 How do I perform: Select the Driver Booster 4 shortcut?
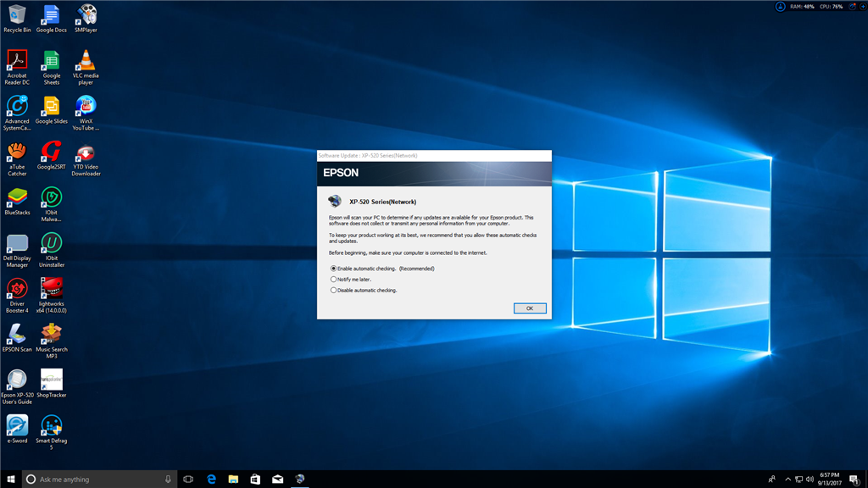[x=17, y=296]
